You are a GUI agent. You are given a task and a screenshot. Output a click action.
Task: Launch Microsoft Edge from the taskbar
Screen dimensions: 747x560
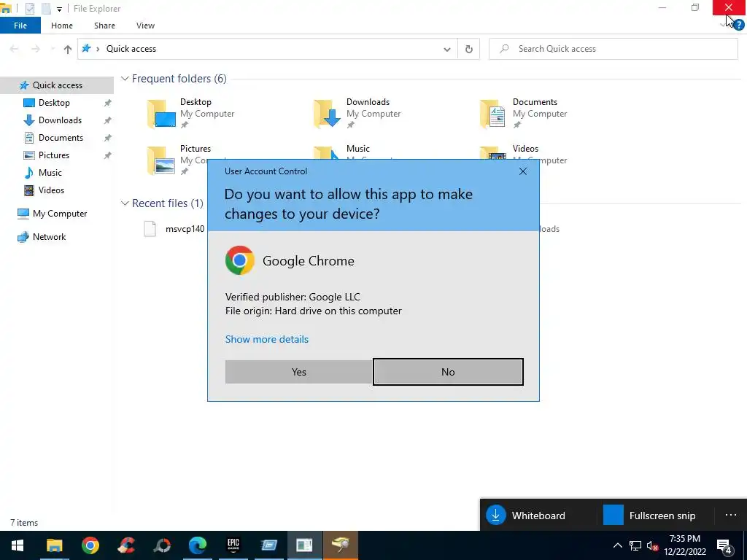pos(197,545)
